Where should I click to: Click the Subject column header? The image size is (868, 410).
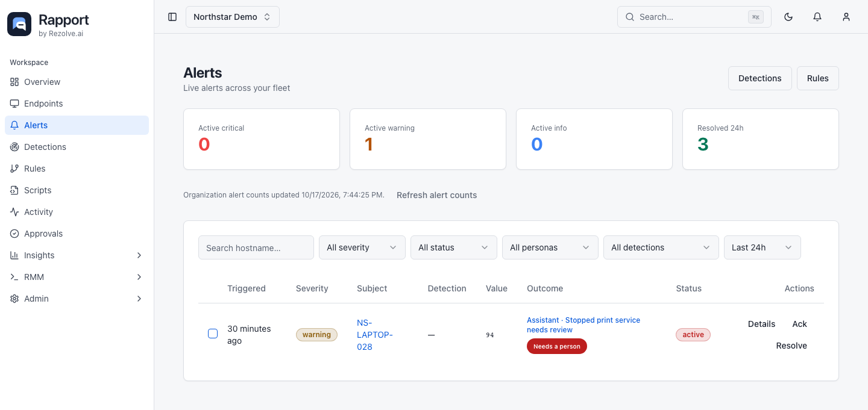372,288
